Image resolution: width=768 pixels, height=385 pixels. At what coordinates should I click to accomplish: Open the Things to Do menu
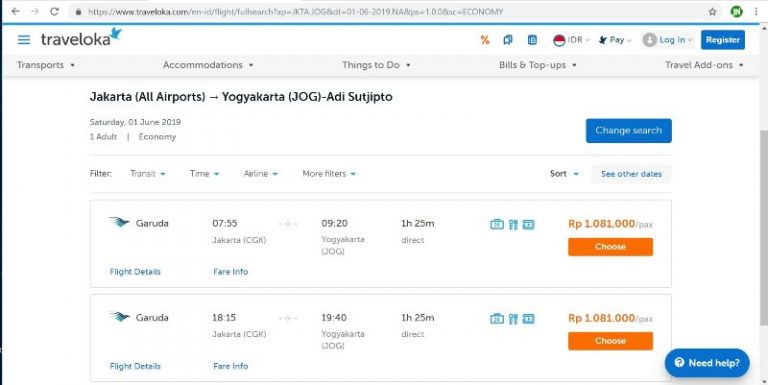[x=376, y=65]
